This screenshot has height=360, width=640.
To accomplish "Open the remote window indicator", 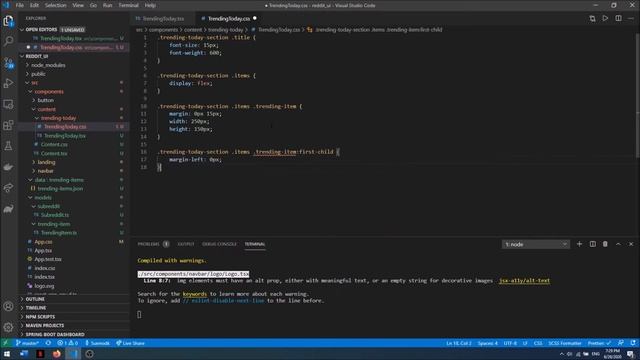I will click(x=5, y=343).
